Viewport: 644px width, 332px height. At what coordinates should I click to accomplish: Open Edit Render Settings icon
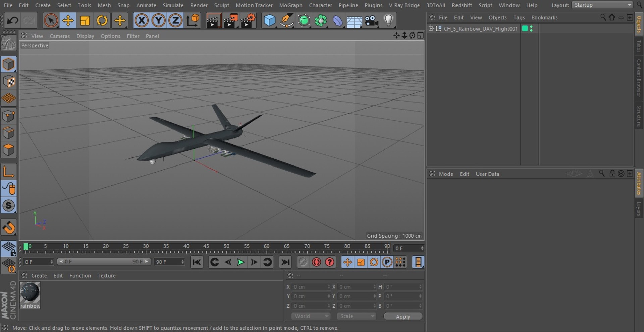tap(248, 21)
